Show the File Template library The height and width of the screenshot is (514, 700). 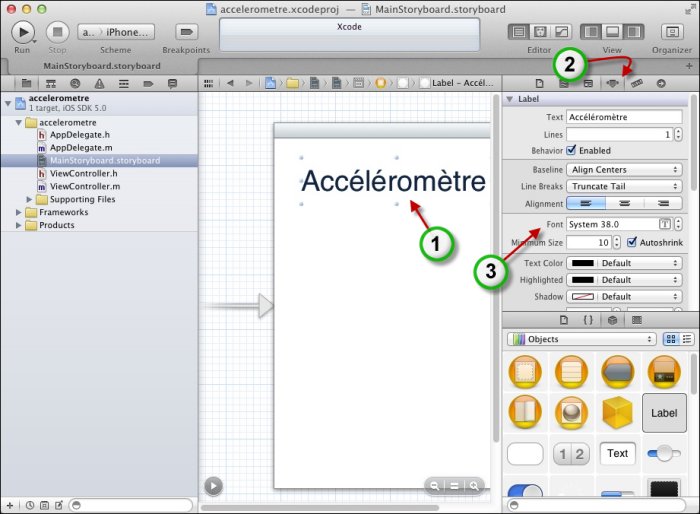tap(564, 320)
